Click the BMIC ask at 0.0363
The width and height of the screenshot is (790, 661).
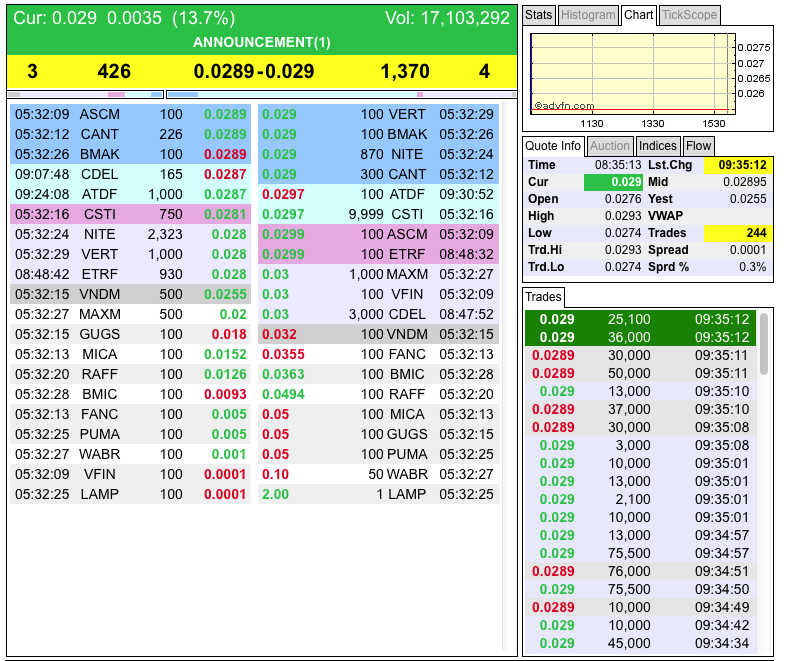click(x=378, y=374)
